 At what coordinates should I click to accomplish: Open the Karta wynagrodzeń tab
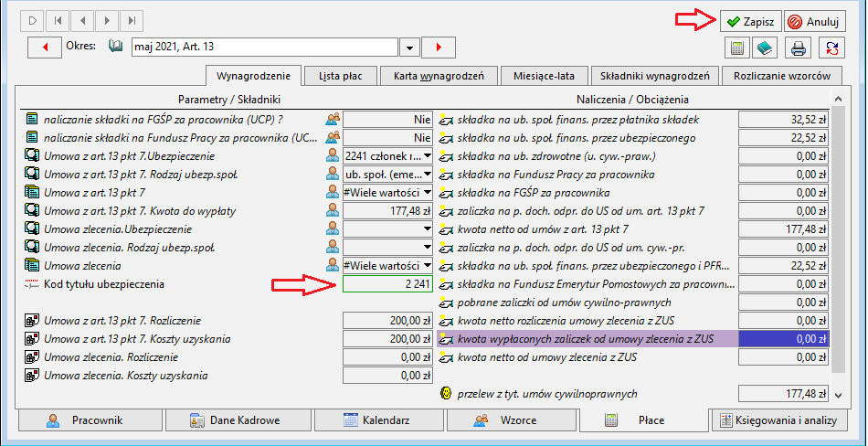(439, 76)
